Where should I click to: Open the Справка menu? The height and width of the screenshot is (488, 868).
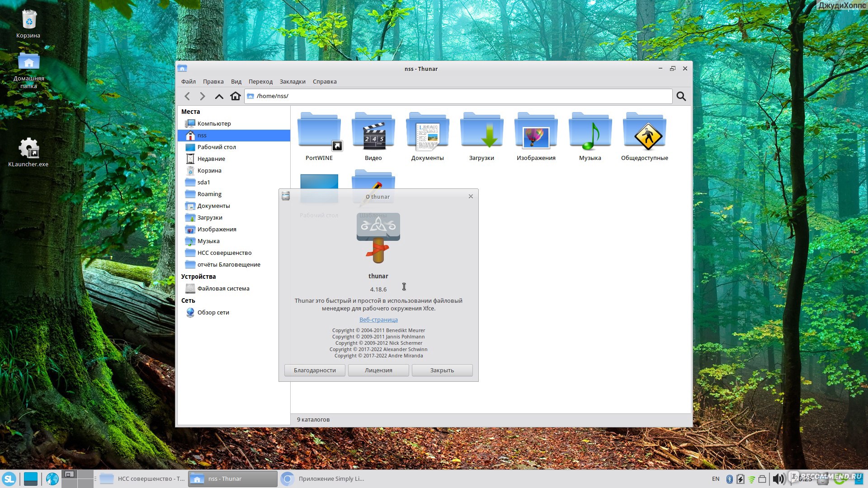click(x=325, y=82)
